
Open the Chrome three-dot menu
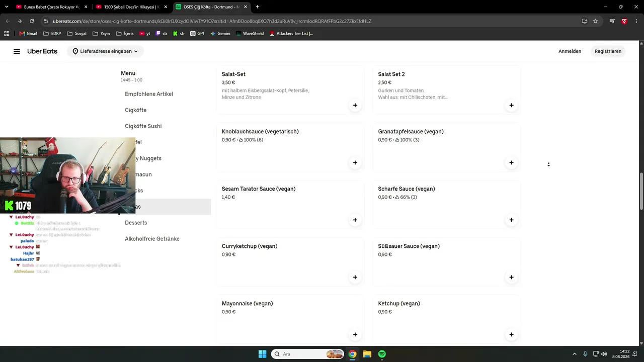coord(636,21)
